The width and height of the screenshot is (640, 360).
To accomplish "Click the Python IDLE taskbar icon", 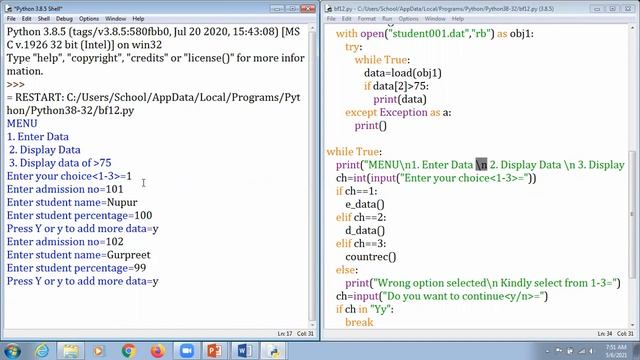I will click(273, 351).
